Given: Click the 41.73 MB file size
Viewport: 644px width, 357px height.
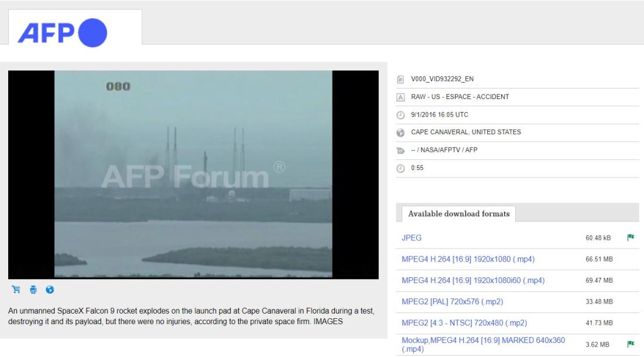Looking at the screenshot, I should pyautogui.click(x=600, y=323).
